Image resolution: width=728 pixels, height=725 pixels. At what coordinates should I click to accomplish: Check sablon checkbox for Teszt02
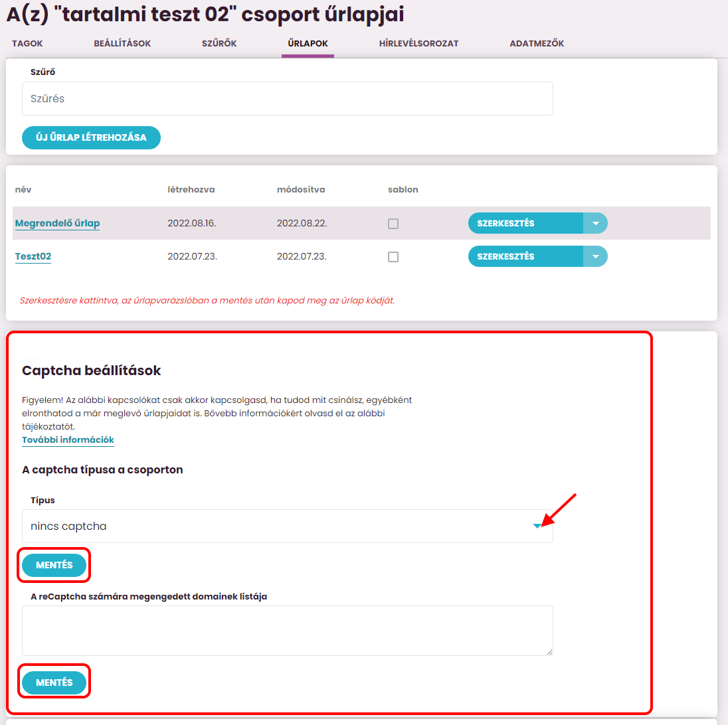point(393,257)
